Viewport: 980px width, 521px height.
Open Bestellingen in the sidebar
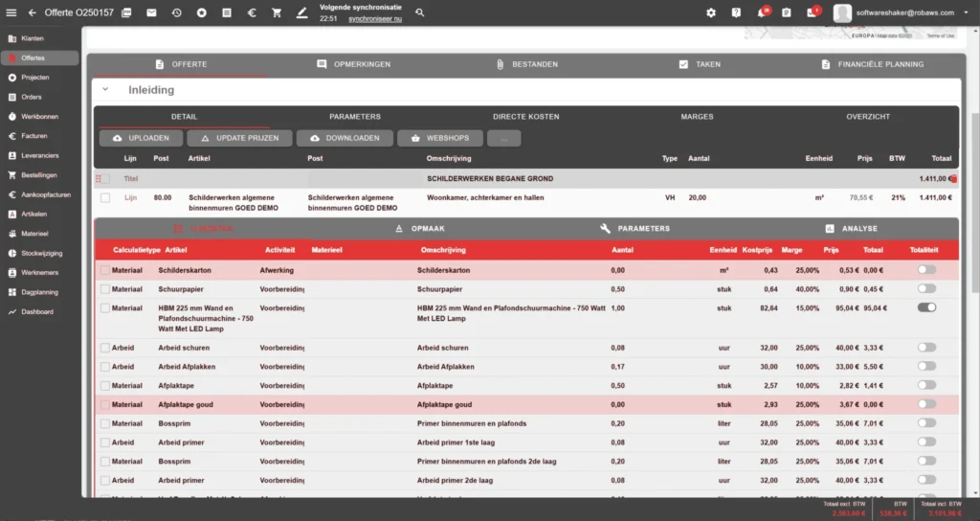pos(40,175)
